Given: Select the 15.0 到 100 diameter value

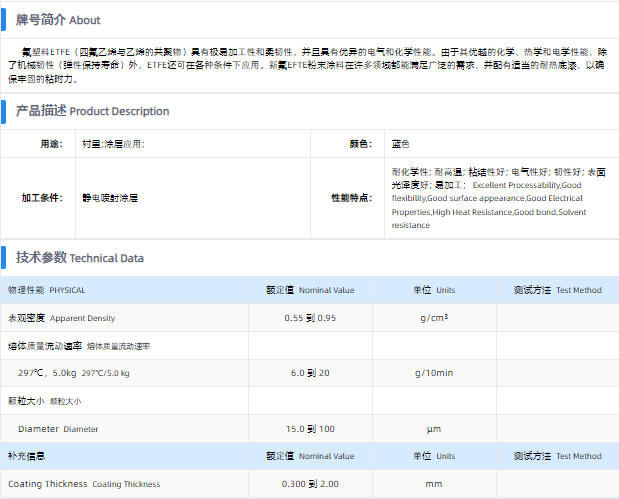Looking at the screenshot, I should pyautogui.click(x=309, y=429).
